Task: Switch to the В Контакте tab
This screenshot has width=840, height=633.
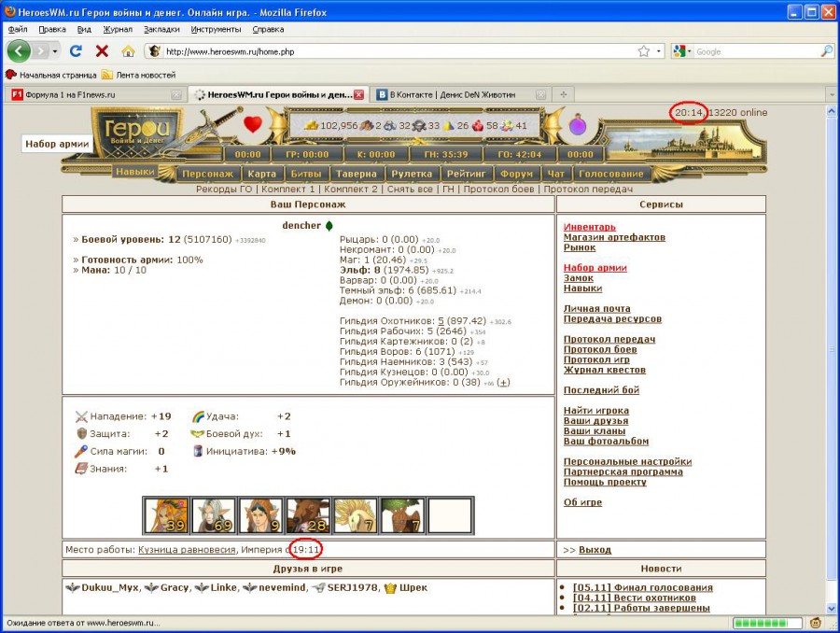Action: click(x=461, y=94)
